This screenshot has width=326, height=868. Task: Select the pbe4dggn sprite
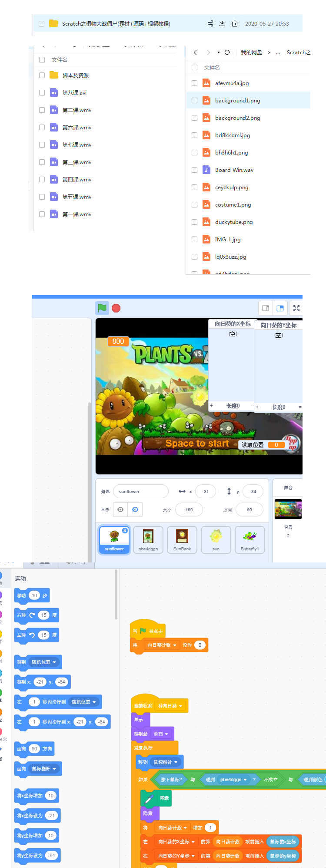click(148, 540)
